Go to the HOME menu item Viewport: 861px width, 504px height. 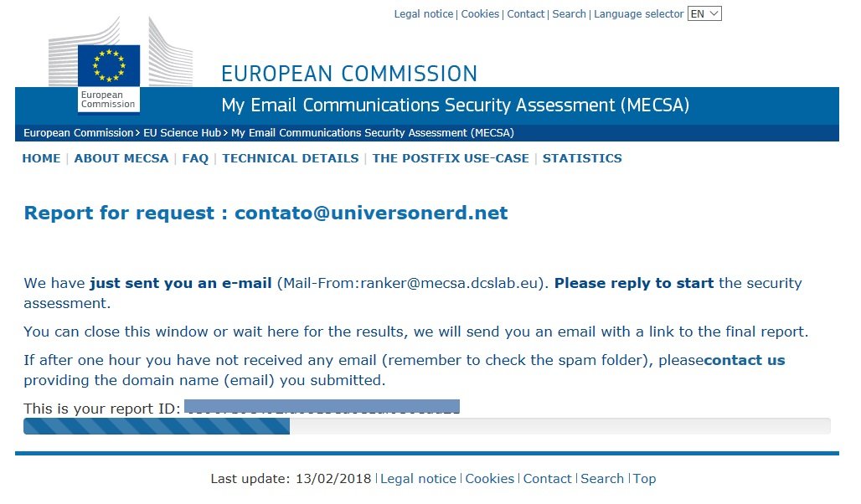pos(41,158)
